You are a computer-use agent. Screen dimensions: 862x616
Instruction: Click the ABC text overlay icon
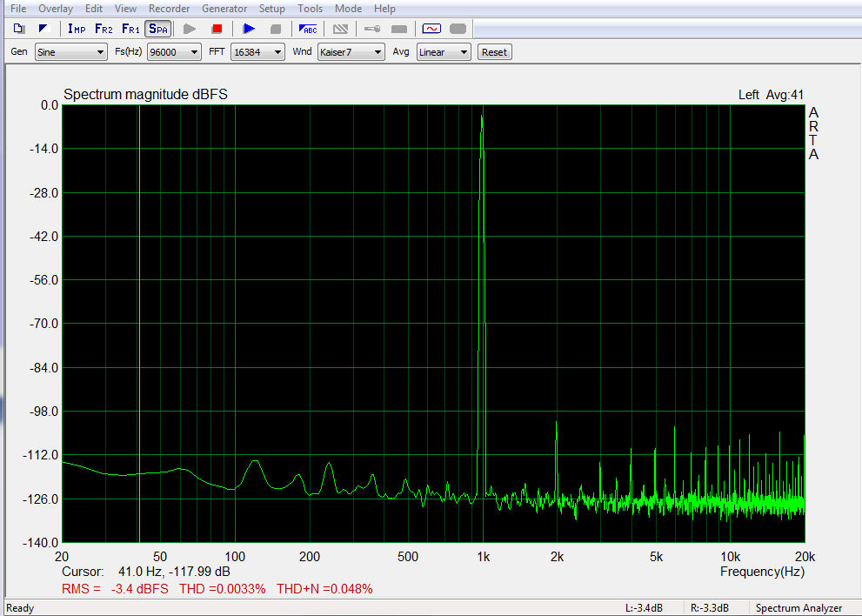[x=308, y=29]
